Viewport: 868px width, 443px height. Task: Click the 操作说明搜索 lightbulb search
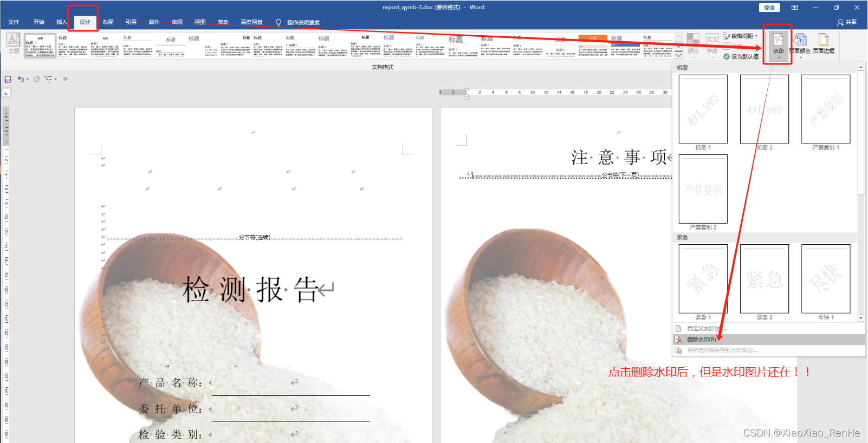[x=298, y=22]
